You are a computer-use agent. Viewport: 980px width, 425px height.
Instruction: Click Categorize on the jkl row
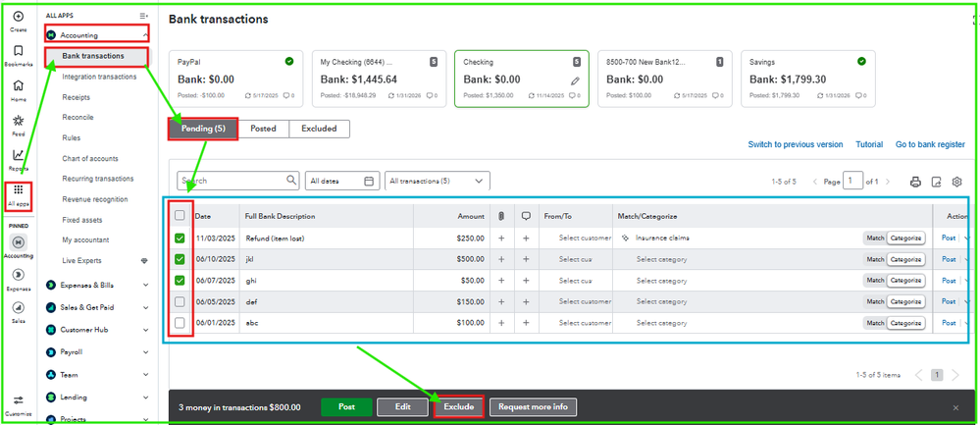[905, 259]
